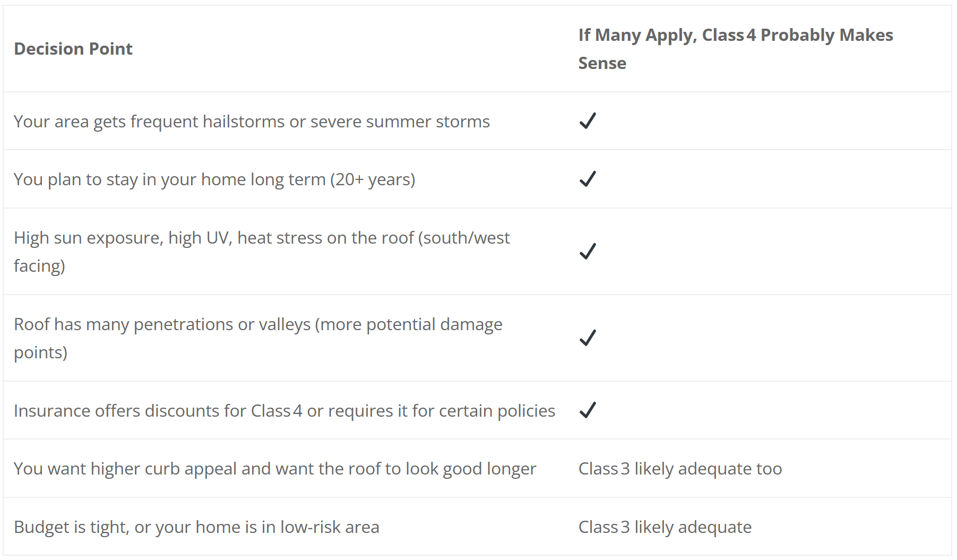The height and width of the screenshot is (560, 957).
Task: Click the "20+ years" long term text
Action: [373, 179]
